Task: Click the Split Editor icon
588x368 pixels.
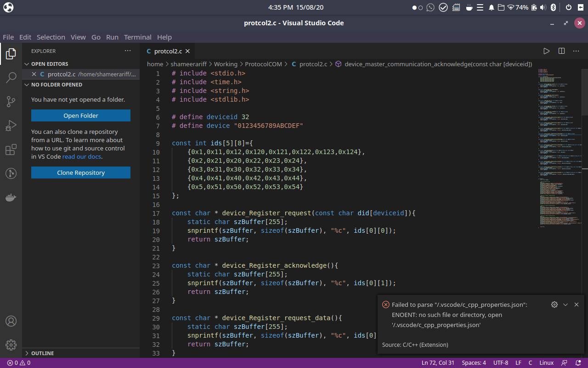Action: click(x=561, y=51)
